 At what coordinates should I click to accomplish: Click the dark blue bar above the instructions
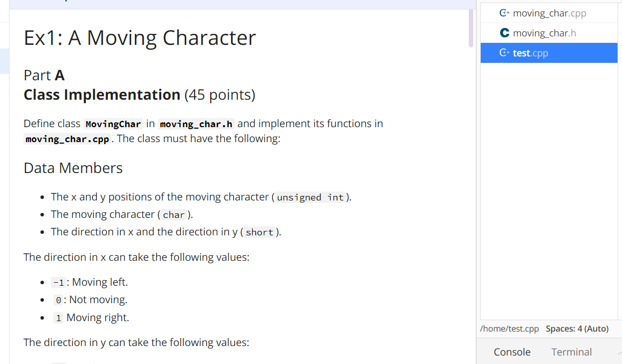pos(240,4)
